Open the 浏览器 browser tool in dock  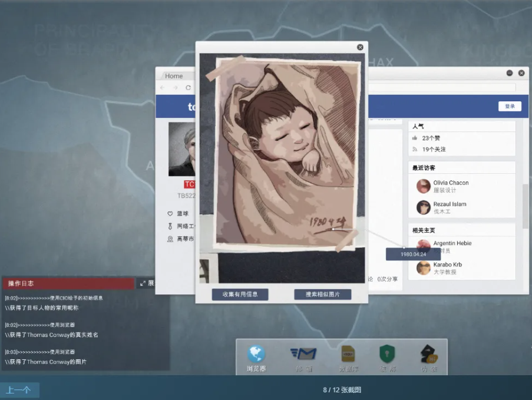256,358
